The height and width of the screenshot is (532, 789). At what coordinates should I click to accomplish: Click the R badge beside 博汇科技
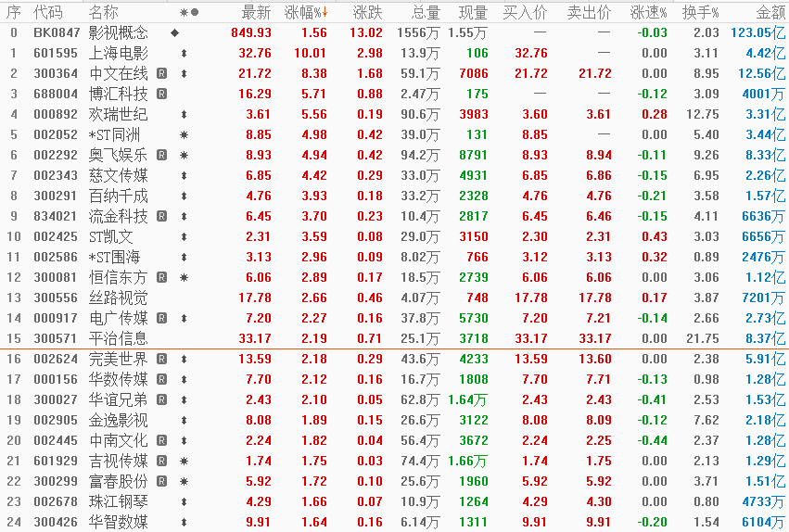click(x=161, y=94)
